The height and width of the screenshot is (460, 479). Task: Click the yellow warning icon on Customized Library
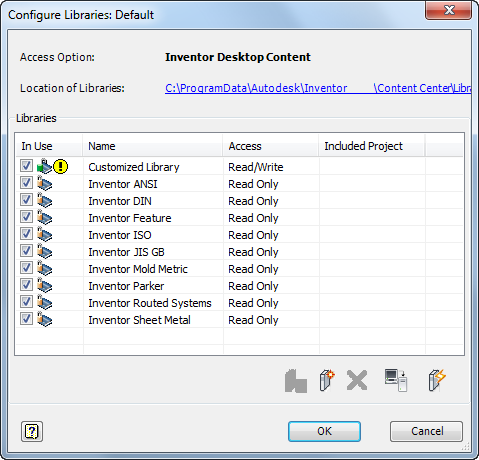60,166
